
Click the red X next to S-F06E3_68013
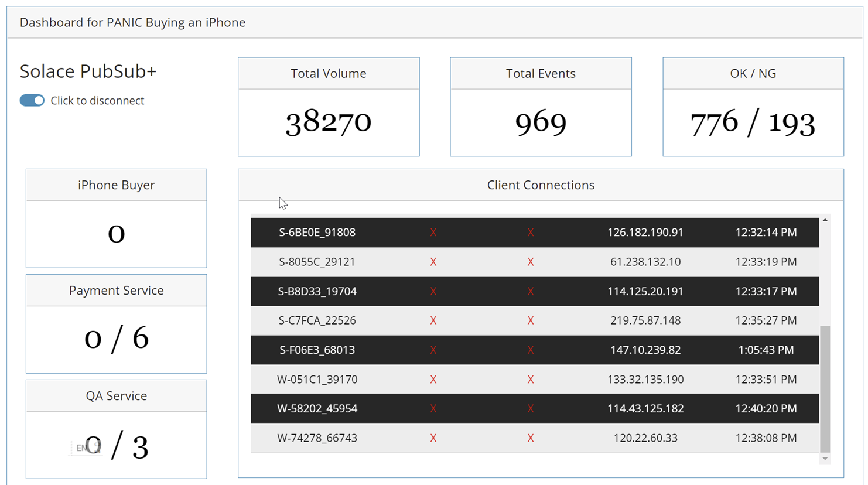433,350
